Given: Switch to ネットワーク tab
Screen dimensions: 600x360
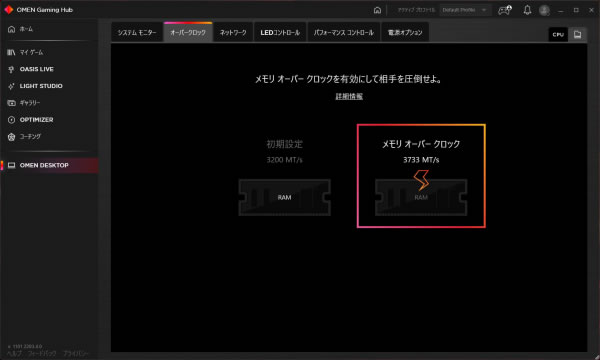Looking at the screenshot, I should click(233, 33).
